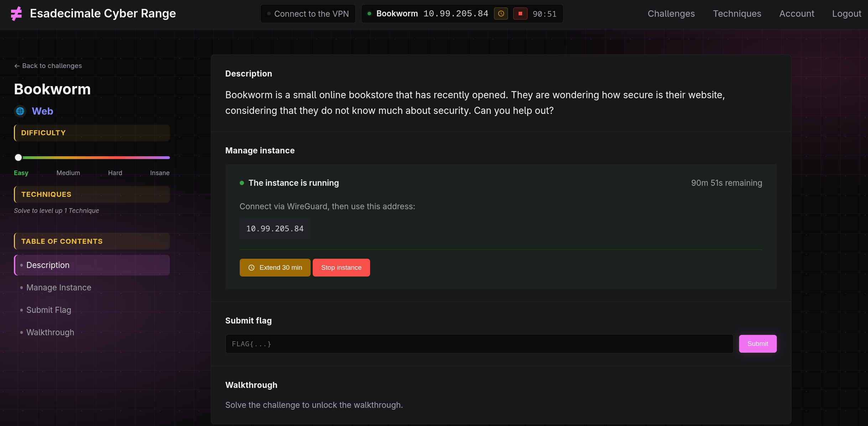Click the header IP 10.99.205.84 text
868x426 pixels.
(456, 14)
